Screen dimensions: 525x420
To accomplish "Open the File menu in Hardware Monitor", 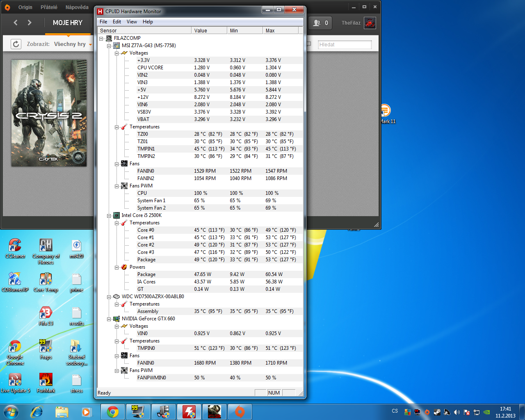I will (103, 22).
